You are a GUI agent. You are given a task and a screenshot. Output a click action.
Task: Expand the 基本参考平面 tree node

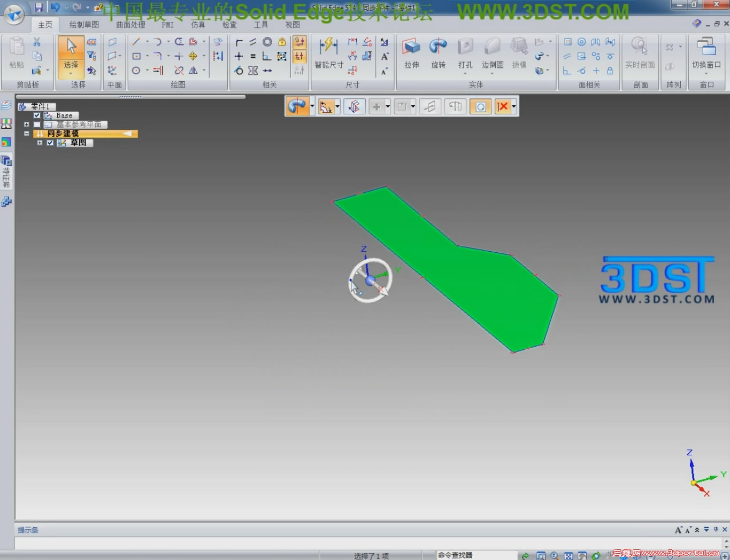click(x=26, y=125)
